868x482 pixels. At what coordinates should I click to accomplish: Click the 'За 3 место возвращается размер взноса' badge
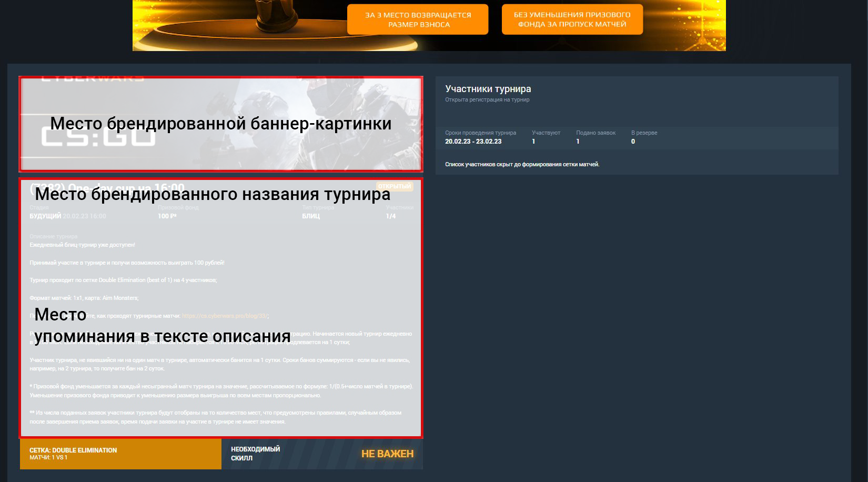[x=418, y=19]
